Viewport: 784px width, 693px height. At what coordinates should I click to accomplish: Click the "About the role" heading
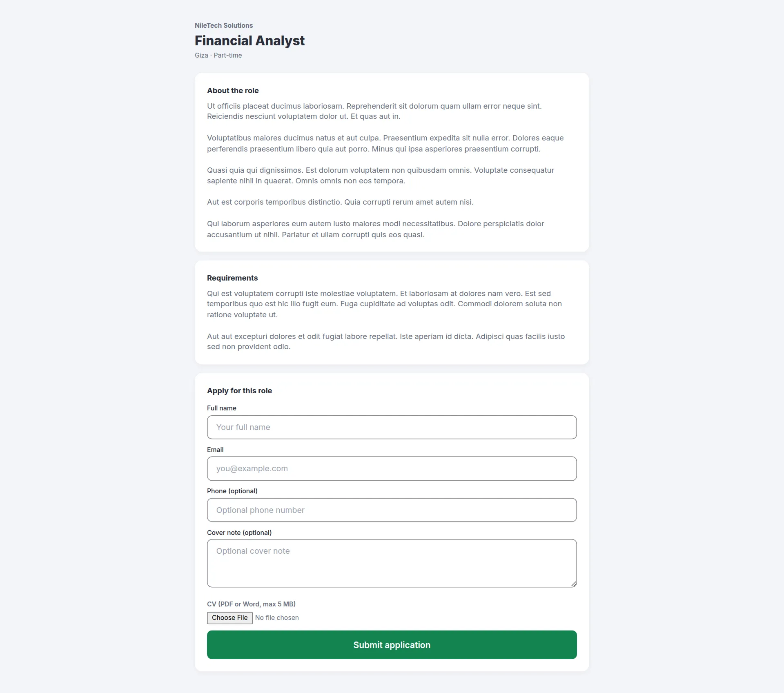pos(233,91)
